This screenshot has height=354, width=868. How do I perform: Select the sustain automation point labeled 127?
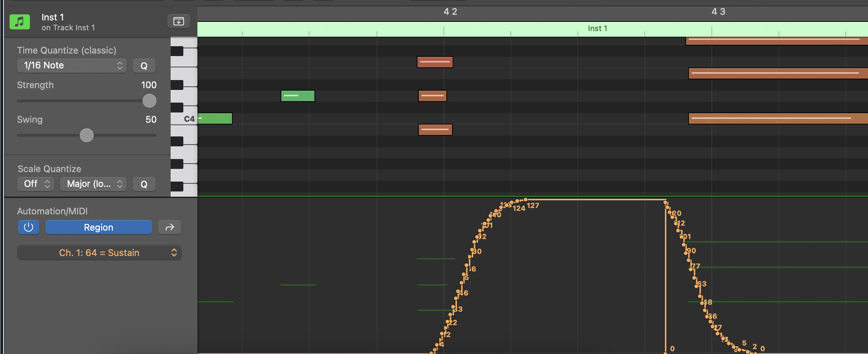[525, 200]
